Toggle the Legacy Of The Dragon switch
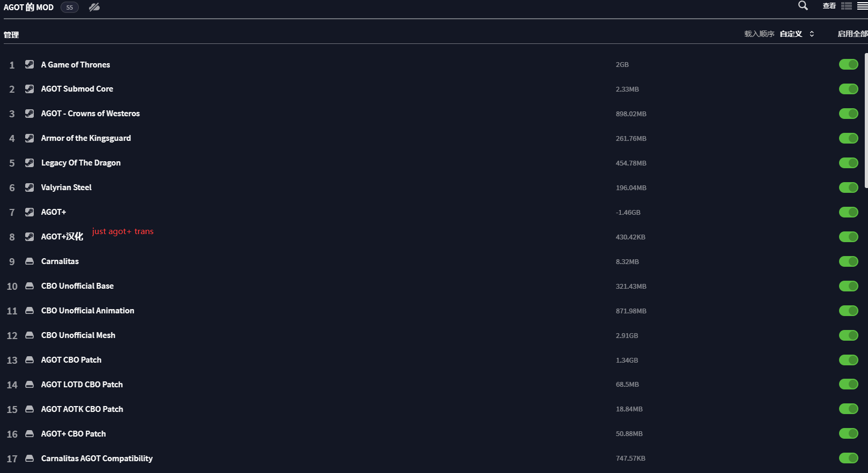 [x=849, y=163]
